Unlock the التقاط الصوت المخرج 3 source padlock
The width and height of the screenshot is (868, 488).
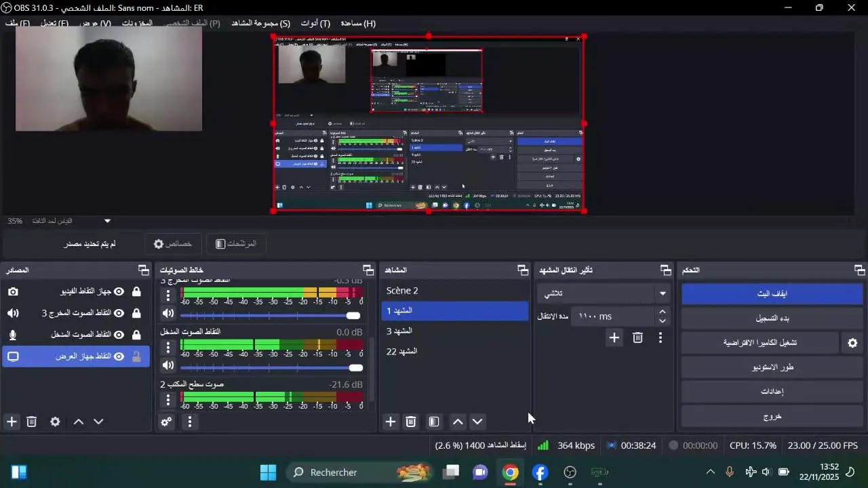[136, 313]
